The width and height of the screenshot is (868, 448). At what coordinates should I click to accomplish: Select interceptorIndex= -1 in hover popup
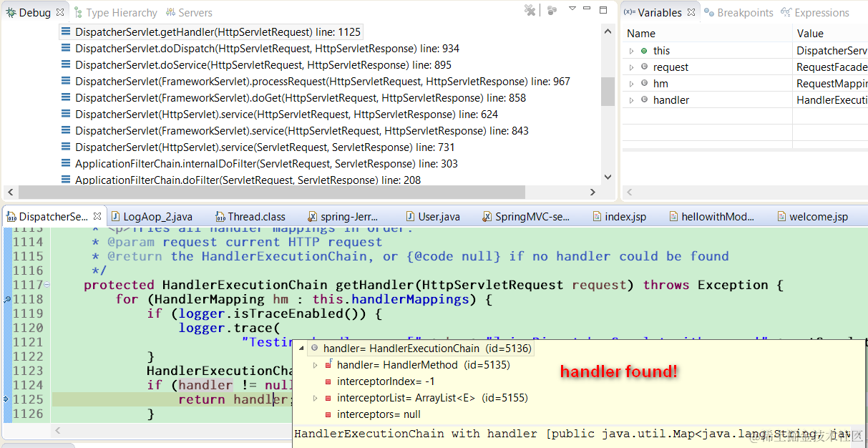pos(386,381)
